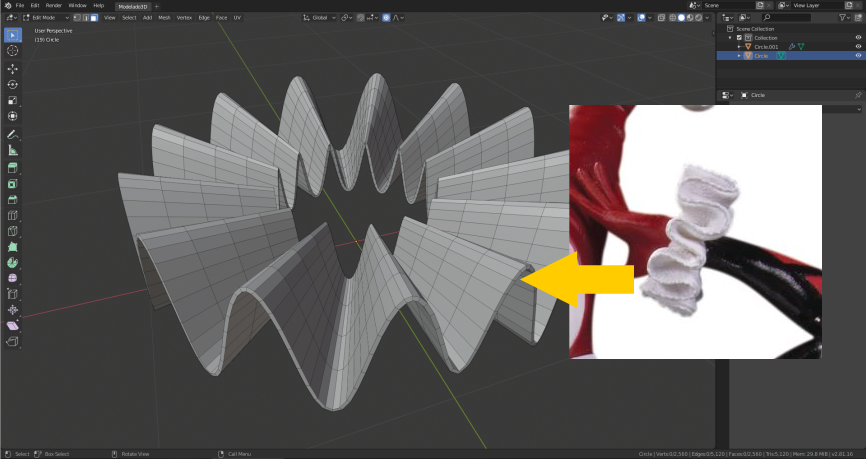Toggle viewport overlays
This screenshot has width=866, height=459.
click(x=641, y=18)
